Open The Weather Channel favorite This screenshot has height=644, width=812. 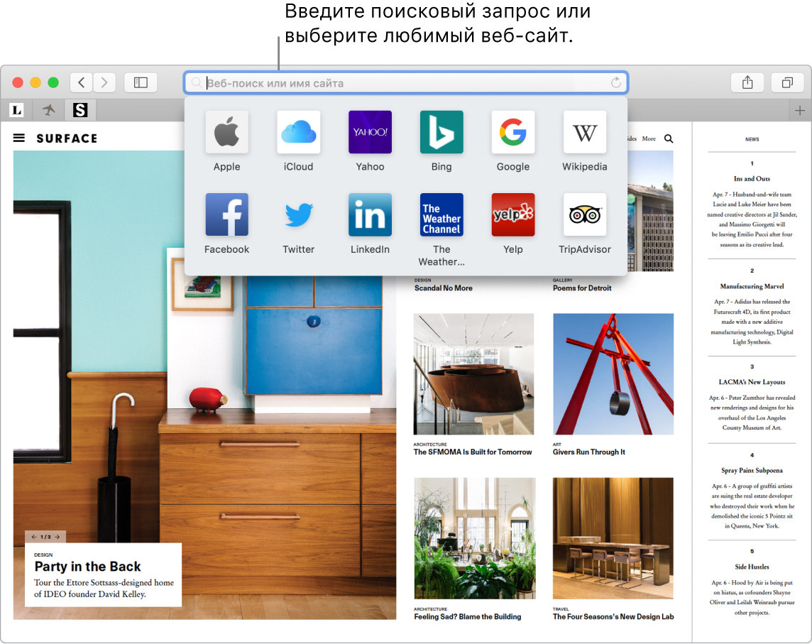(441, 214)
